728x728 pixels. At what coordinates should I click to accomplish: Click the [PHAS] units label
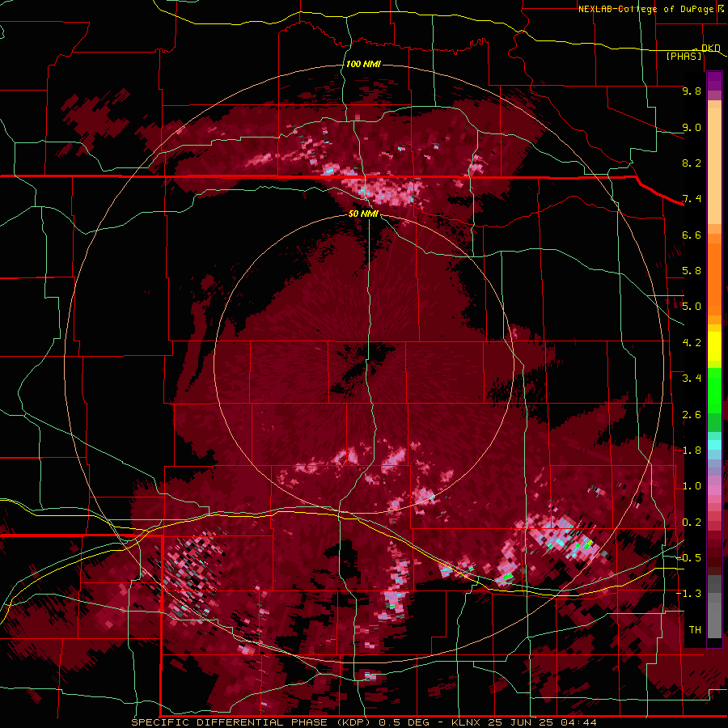[684, 57]
